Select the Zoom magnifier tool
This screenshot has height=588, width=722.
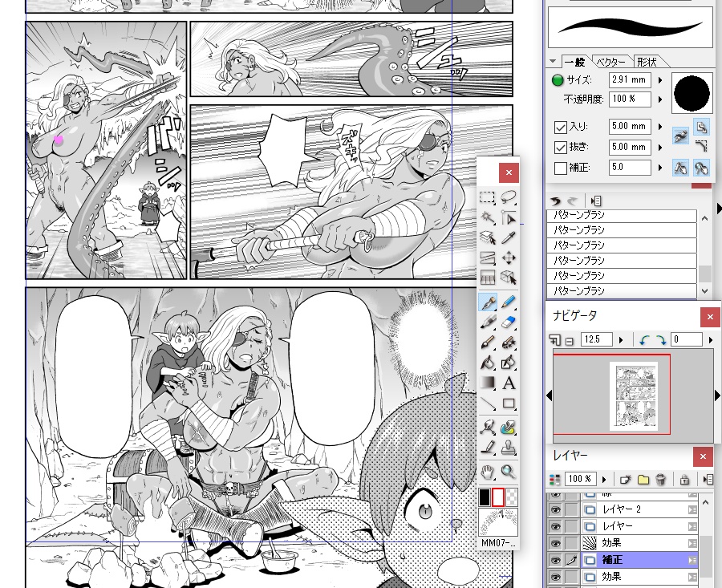(509, 472)
